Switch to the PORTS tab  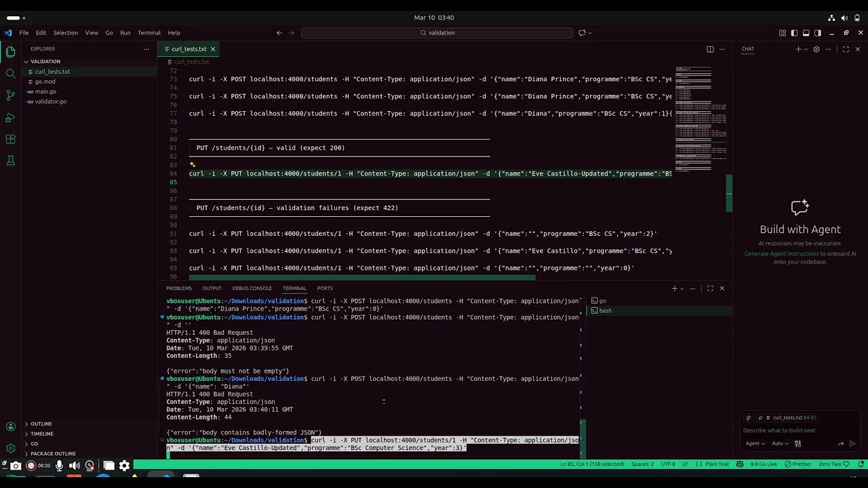click(325, 288)
